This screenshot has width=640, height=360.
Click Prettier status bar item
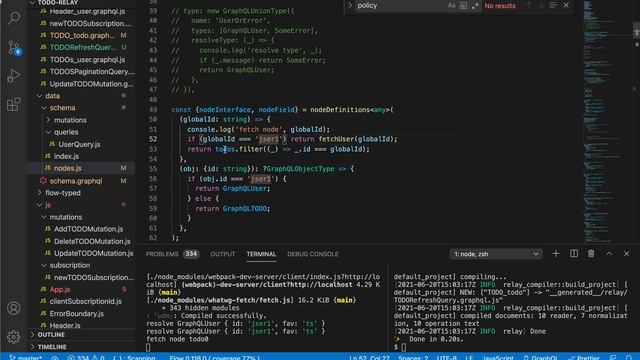(584, 357)
